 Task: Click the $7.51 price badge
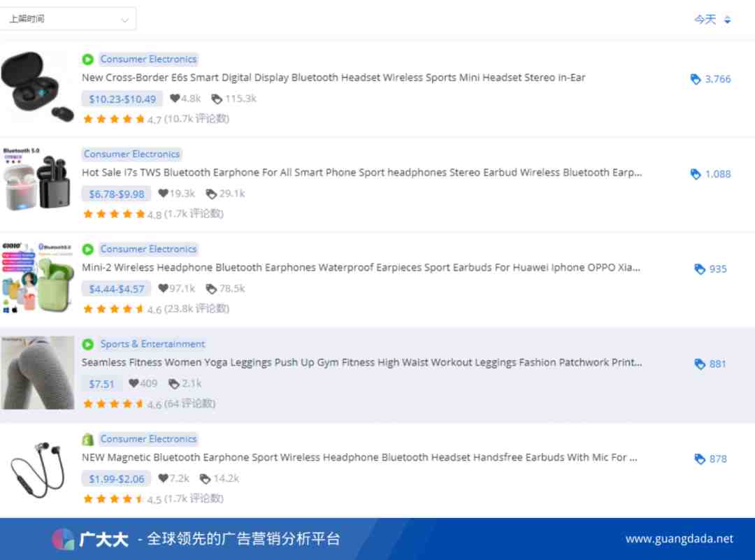[x=101, y=384]
